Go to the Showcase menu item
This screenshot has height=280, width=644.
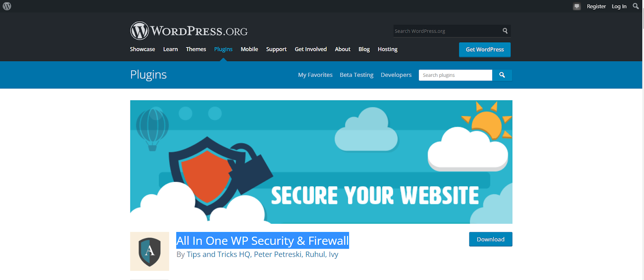pyautogui.click(x=142, y=49)
